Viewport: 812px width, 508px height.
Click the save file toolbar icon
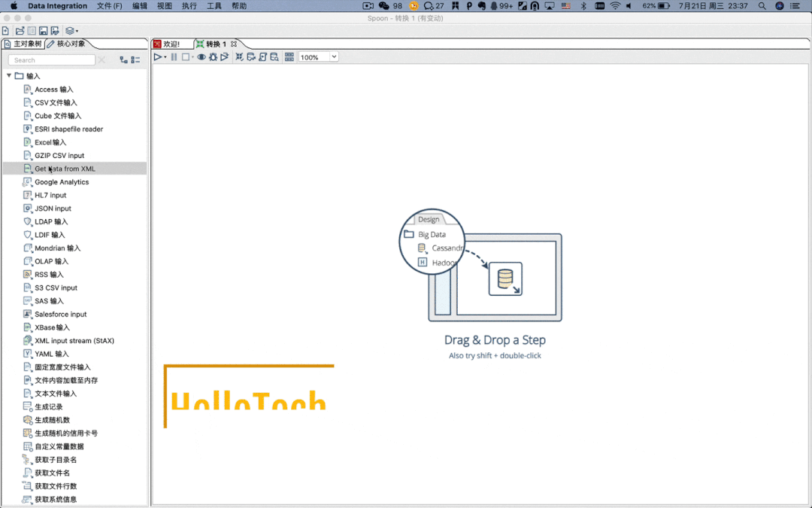coord(44,31)
